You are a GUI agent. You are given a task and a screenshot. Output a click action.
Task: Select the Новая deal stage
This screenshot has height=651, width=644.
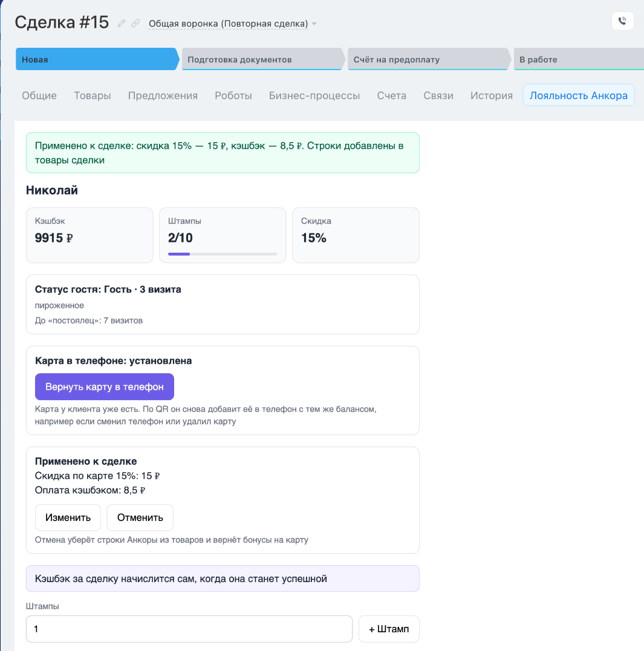(x=97, y=59)
